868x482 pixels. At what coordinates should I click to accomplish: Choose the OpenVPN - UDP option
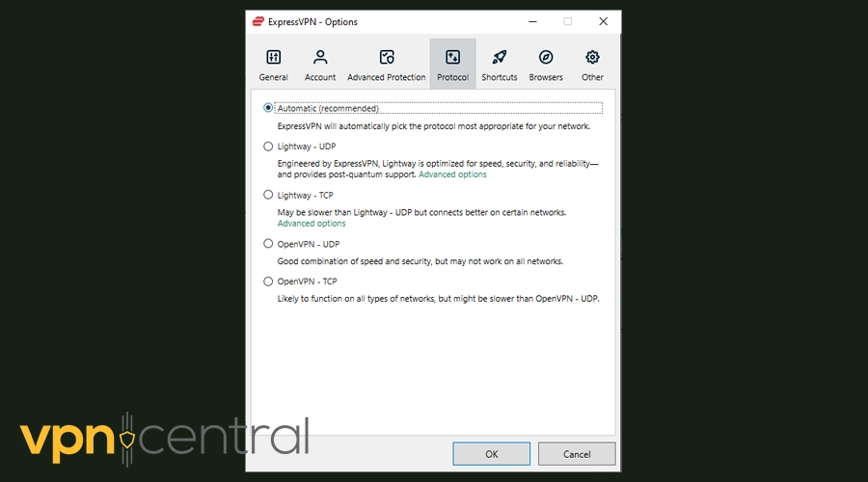pyautogui.click(x=268, y=244)
